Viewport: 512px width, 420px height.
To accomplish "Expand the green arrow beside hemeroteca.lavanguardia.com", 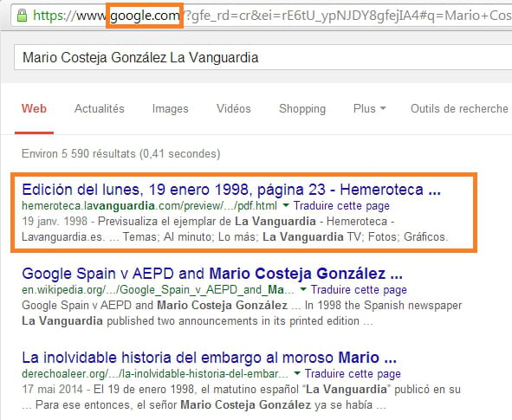I will 286,205.
